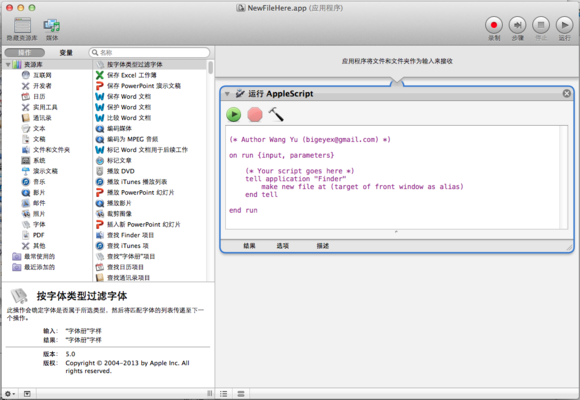580x400 pixels.
Task: Click the red stop script button
Action: (x=255, y=115)
